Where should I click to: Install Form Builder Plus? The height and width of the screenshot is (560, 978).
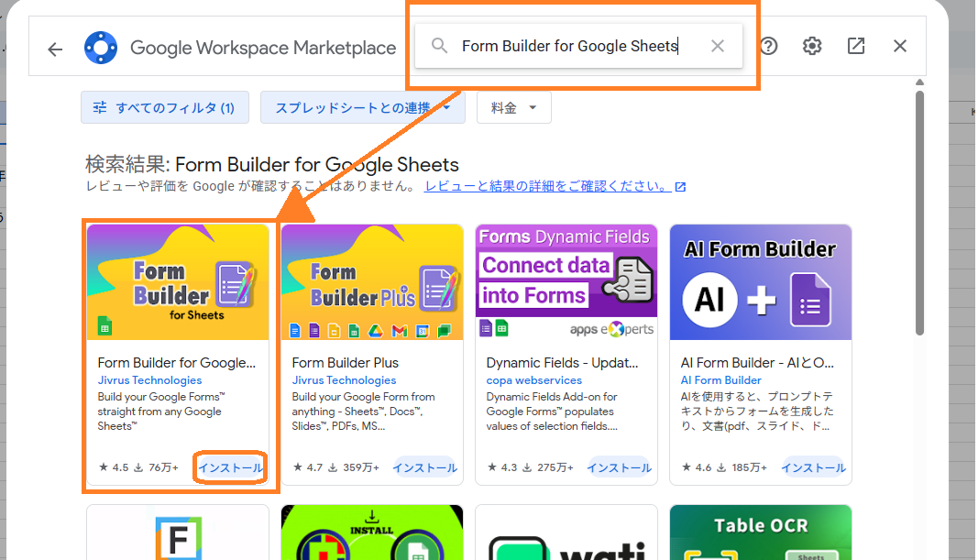(x=424, y=467)
